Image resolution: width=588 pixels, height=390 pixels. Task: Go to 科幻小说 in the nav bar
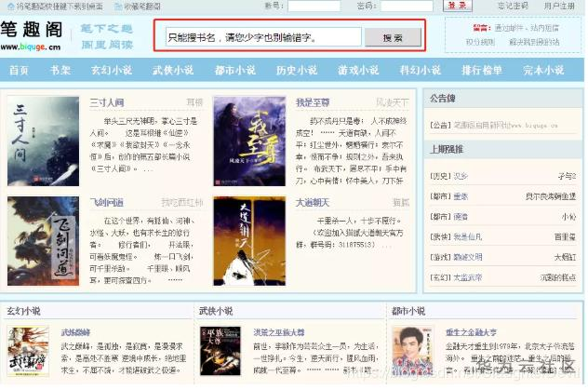tap(421, 70)
